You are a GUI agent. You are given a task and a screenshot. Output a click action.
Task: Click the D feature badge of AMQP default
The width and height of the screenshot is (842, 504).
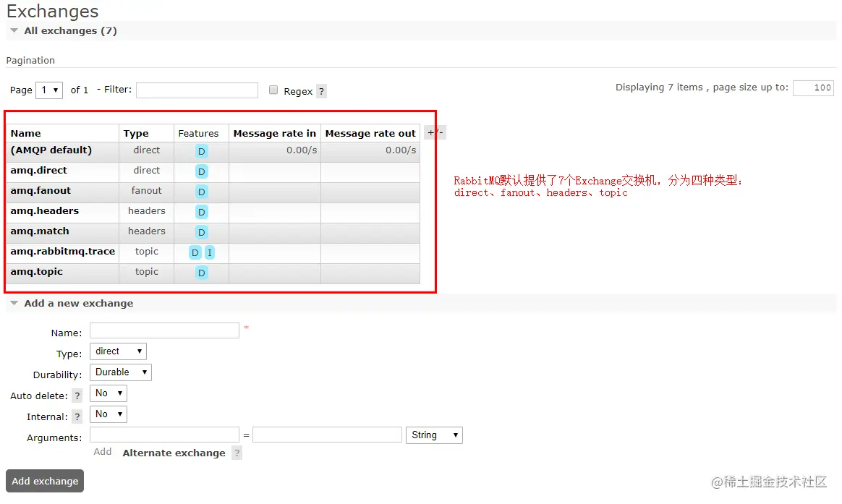[x=201, y=151]
